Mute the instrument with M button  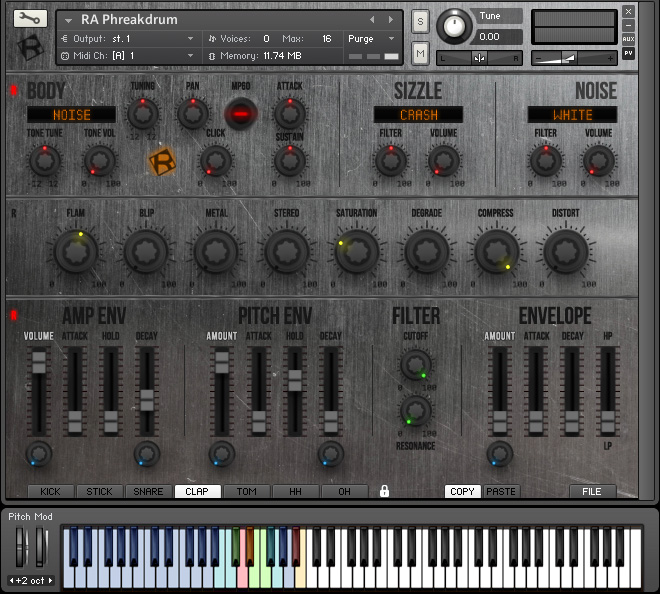420,53
